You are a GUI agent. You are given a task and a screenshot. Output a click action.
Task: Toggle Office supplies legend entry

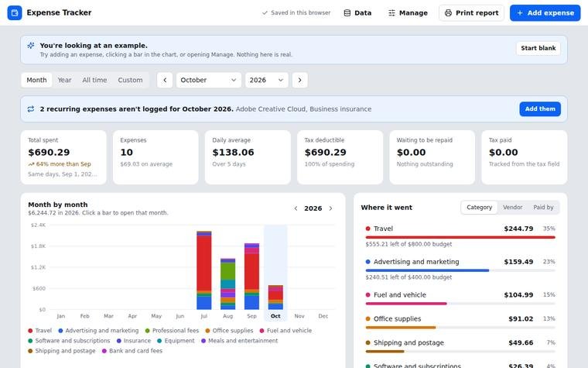[229, 331]
